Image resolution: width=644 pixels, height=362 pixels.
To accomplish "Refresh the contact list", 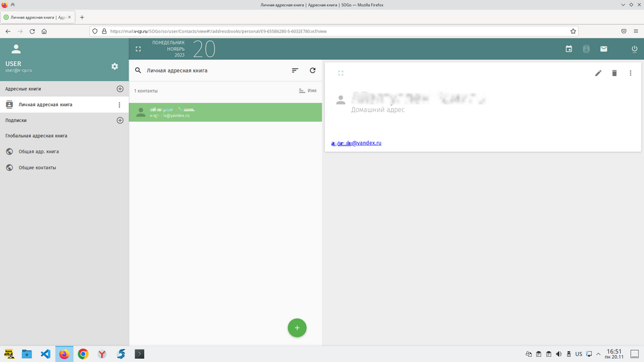I will (313, 70).
